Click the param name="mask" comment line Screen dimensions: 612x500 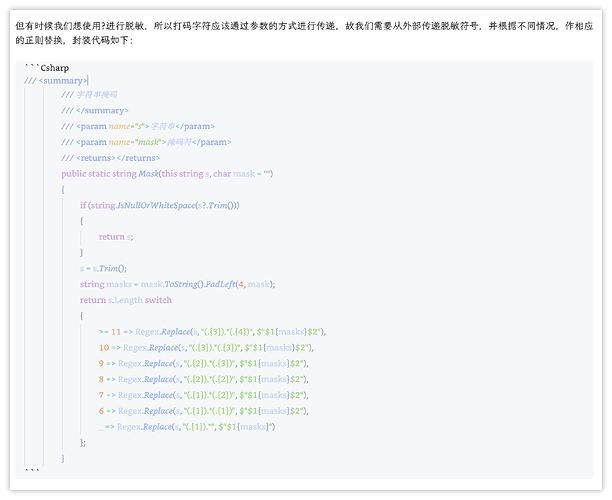[x=146, y=142]
